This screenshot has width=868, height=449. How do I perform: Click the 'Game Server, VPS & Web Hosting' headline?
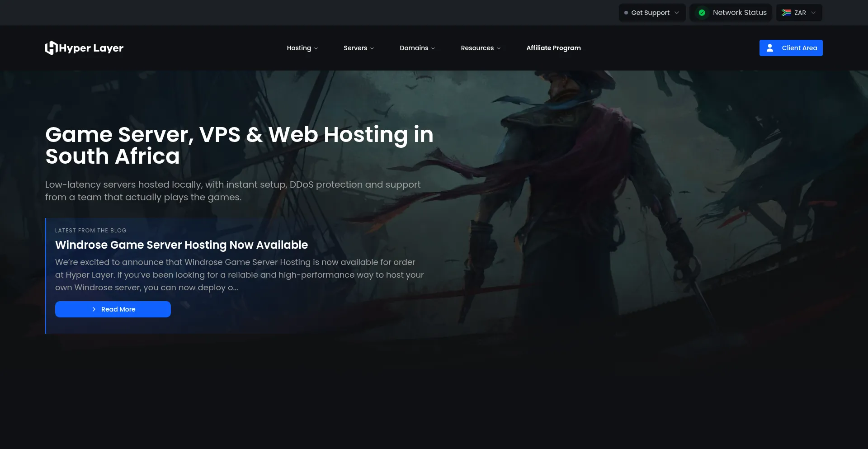(x=239, y=145)
